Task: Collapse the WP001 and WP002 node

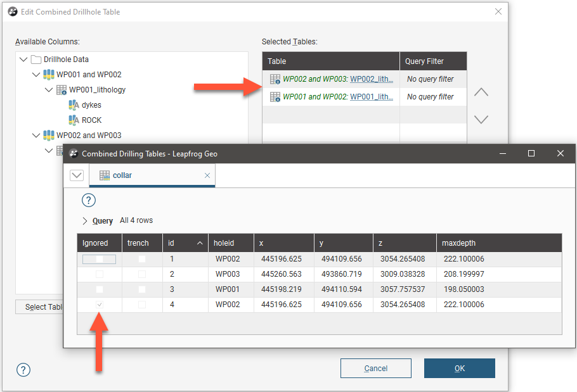Action: click(36, 75)
